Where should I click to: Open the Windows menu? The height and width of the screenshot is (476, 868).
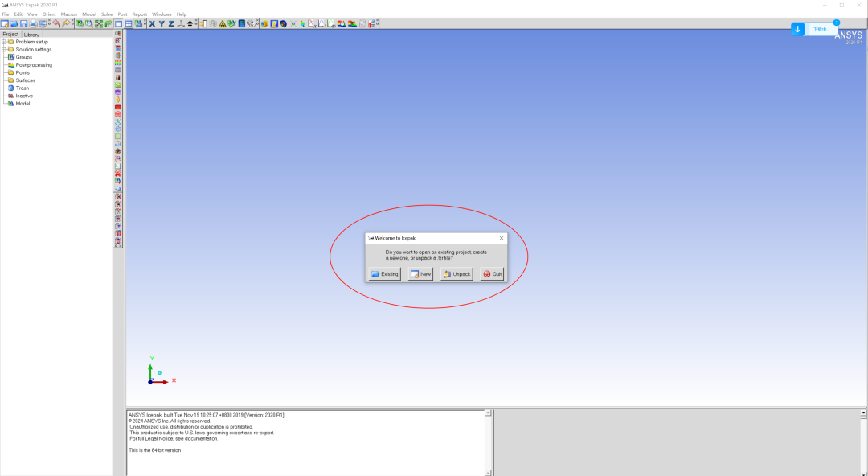[162, 14]
